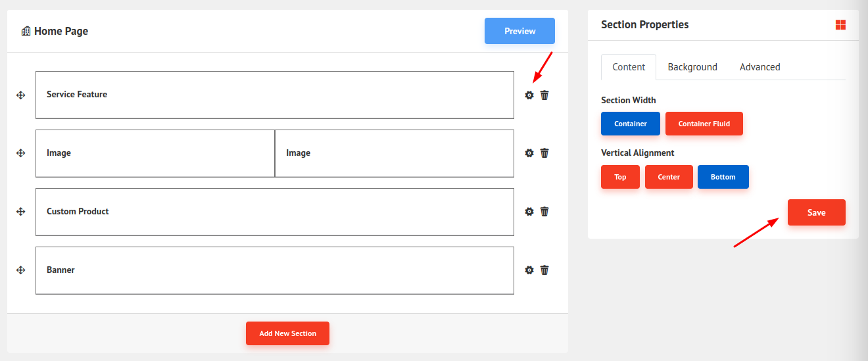Open settings gear for Image row
Viewport: 868px width, 361px height.
[x=529, y=153]
